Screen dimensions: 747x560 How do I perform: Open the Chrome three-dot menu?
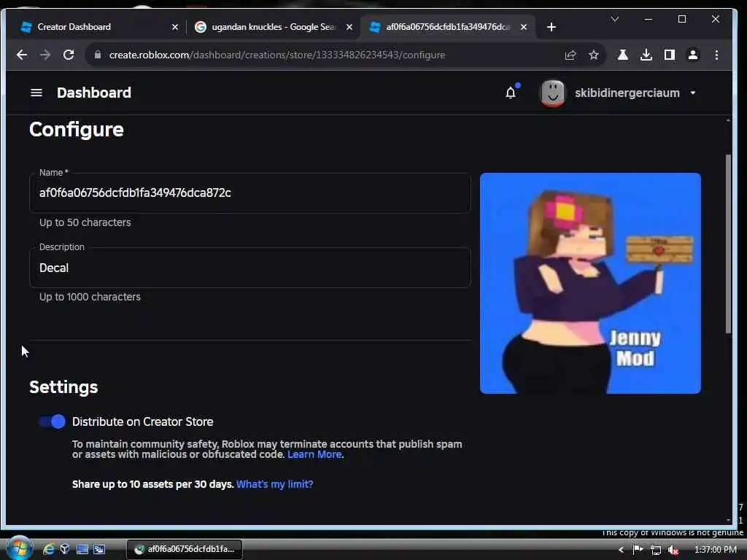(716, 55)
